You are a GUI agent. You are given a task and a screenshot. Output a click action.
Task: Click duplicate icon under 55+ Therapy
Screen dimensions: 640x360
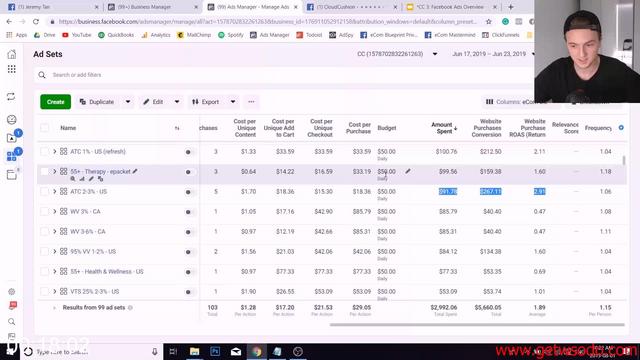(100, 179)
